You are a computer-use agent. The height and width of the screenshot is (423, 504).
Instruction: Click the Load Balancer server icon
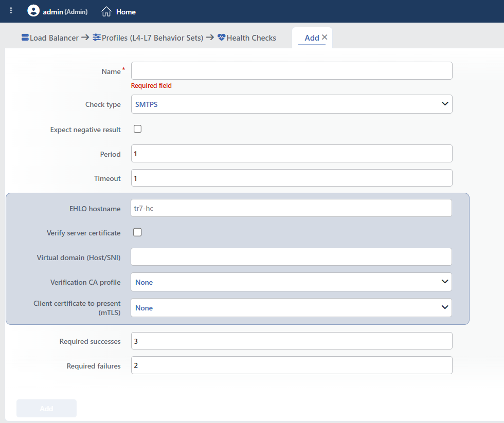(x=25, y=37)
